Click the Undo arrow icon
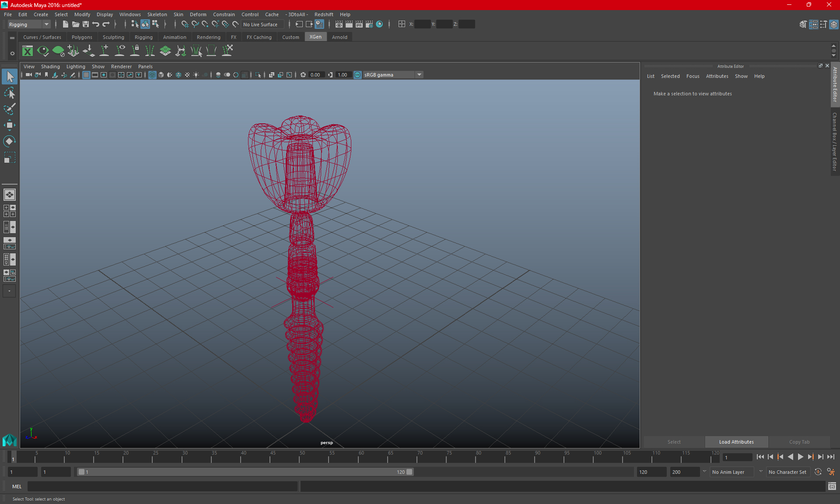Screen dimensions: 840x504 (95, 24)
